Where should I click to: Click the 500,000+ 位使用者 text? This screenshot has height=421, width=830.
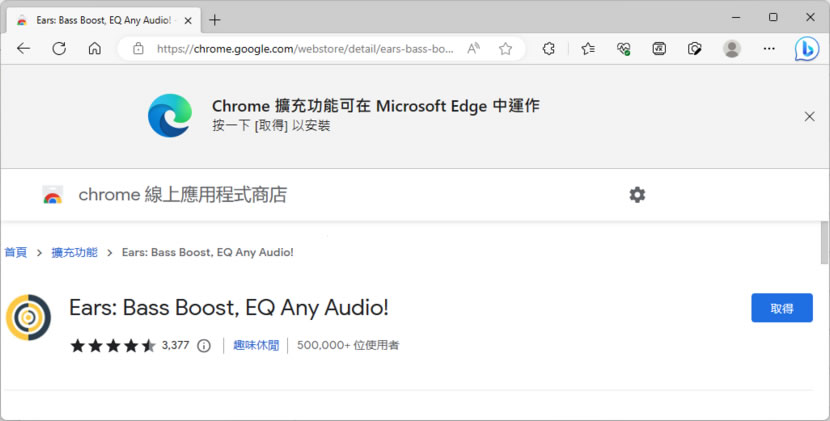tap(348, 345)
